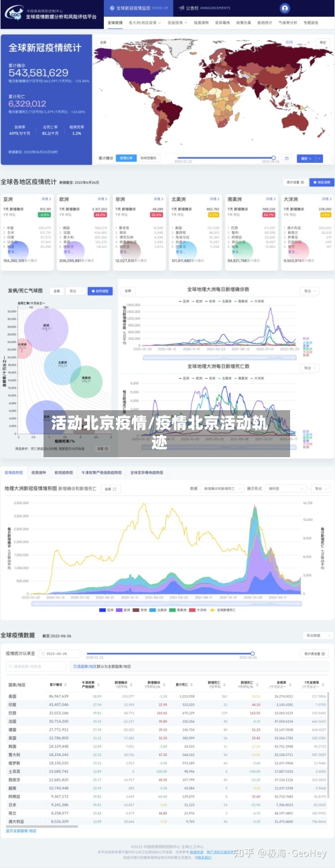Open the 堆积图 display type dropdown
Image resolution: width=335 pixels, height=868 pixels.
285,489
